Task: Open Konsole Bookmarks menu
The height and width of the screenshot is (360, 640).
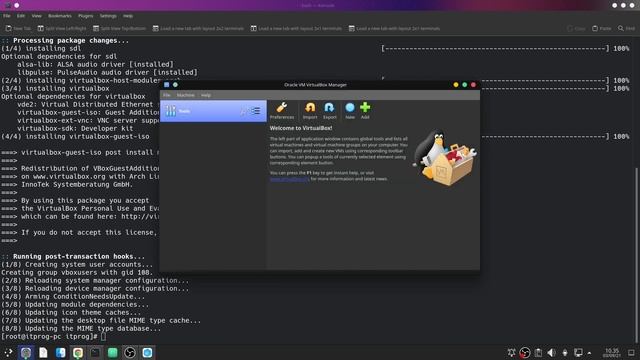Action: [x=60, y=16]
